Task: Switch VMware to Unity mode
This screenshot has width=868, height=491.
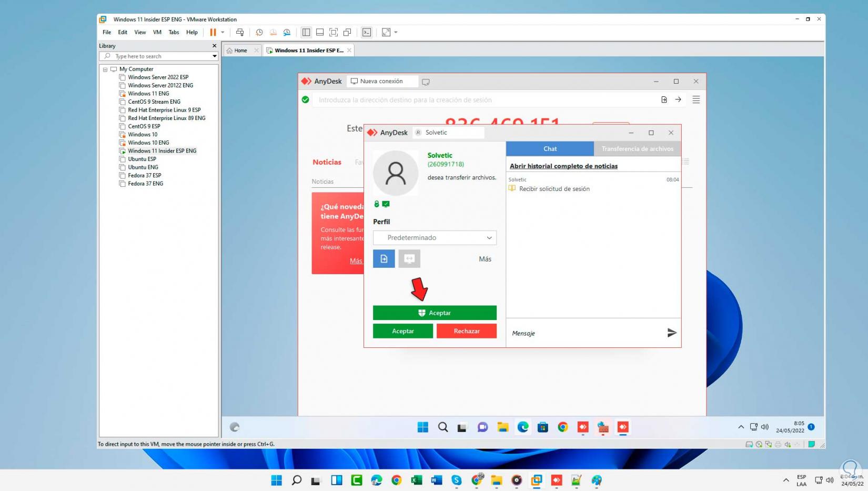Action: (347, 32)
